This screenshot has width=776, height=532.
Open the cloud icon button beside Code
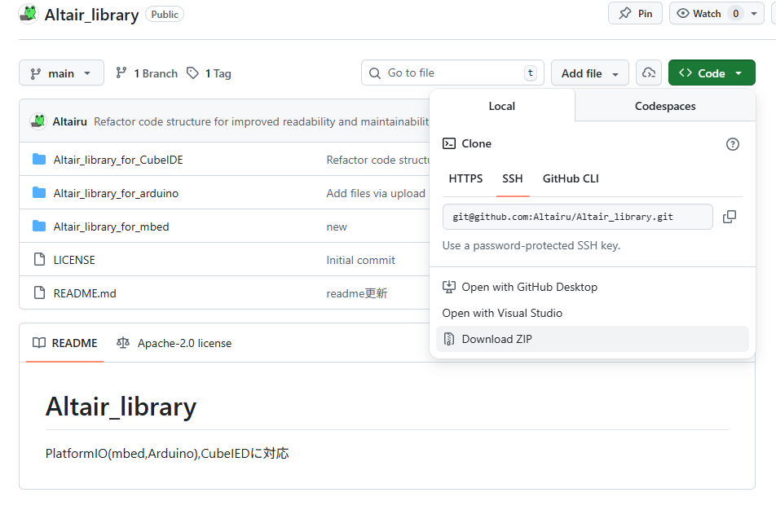648,73
